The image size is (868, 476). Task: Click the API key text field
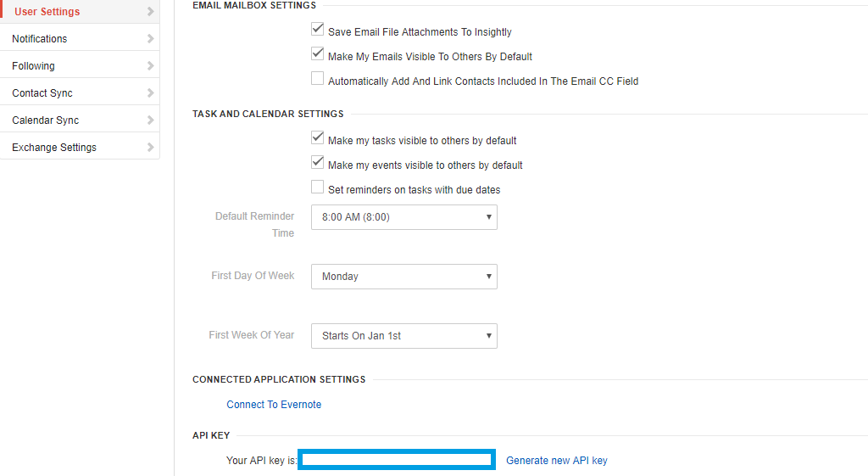pyautogui.click(x=397, y=460)
